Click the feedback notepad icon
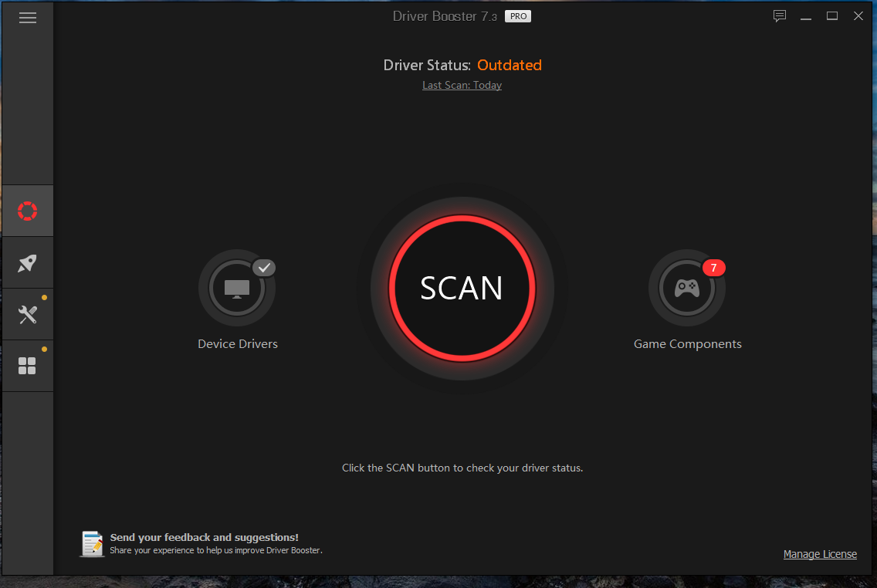The width and height of the screenshot is (877, 588). click(93, 544)
